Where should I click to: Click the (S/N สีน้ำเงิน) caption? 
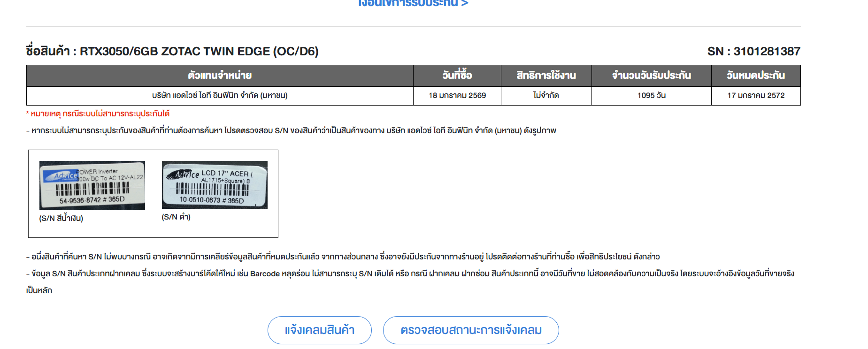tap(61, 218)
